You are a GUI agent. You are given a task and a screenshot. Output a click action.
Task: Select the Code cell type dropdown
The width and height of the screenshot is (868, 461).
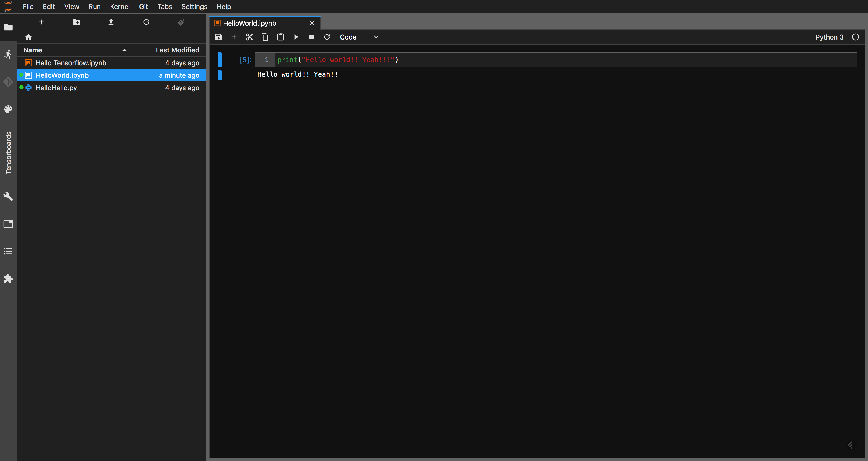tap(359, 37)
